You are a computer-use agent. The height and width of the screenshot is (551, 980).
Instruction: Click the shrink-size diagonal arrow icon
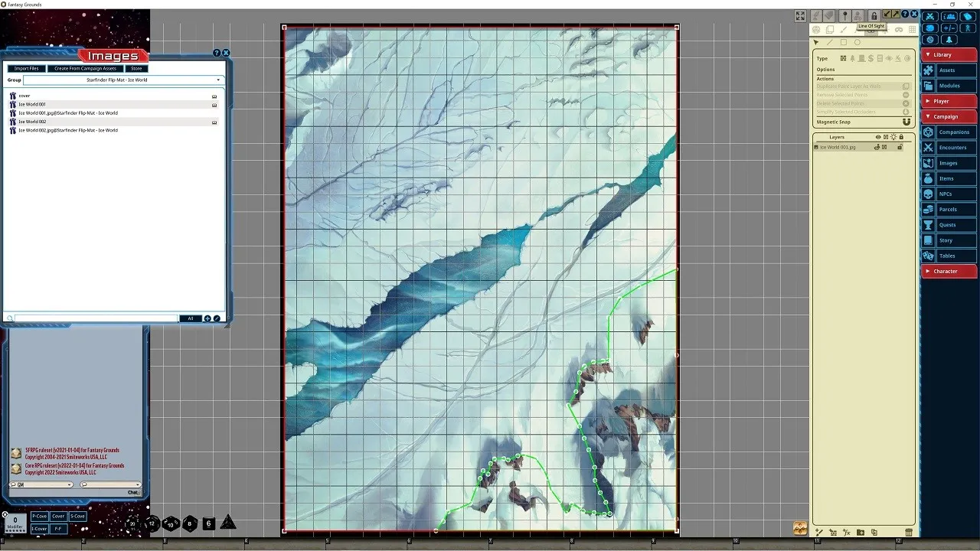[887, 14]
